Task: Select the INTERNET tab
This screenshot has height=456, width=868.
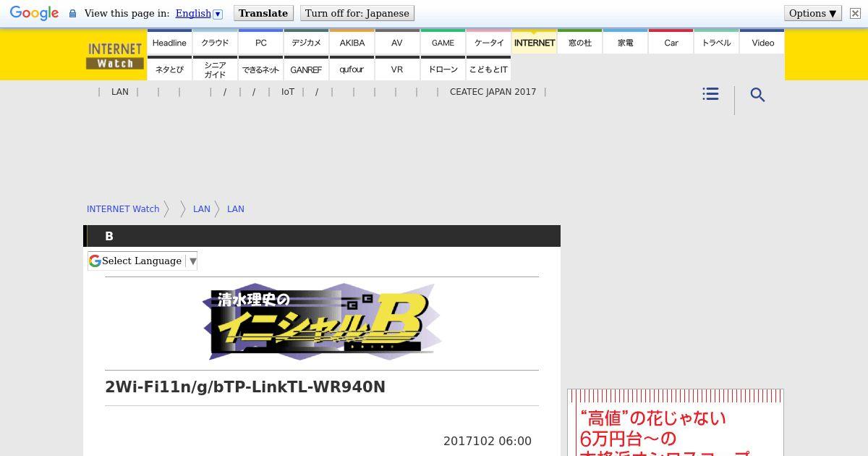Action: pos(535,42)
